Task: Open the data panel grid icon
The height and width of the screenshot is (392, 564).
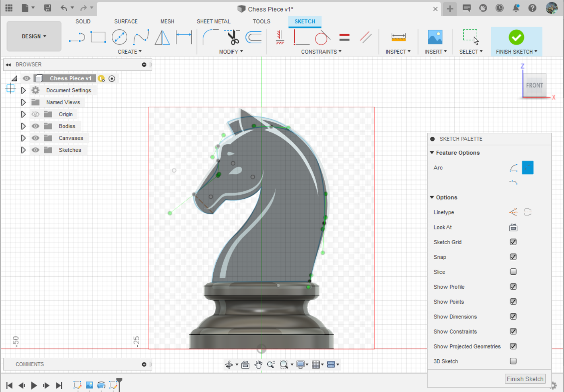Action: pos(9,8)
